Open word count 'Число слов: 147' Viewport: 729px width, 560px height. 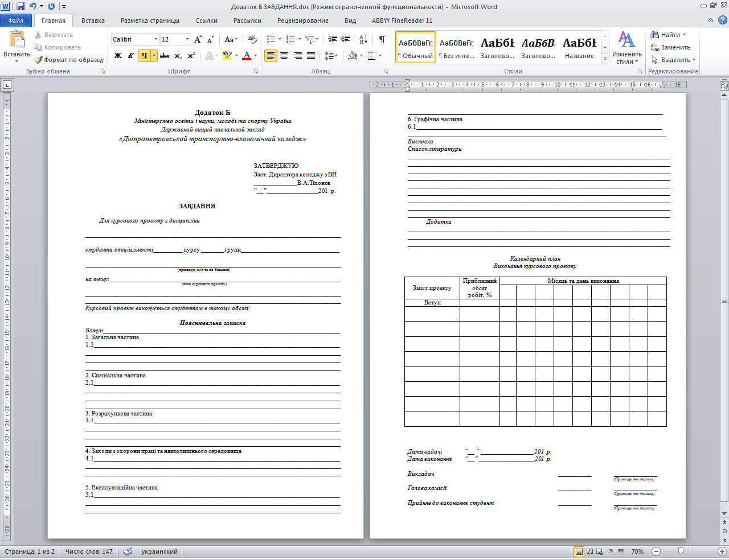(x=89, y=551)
